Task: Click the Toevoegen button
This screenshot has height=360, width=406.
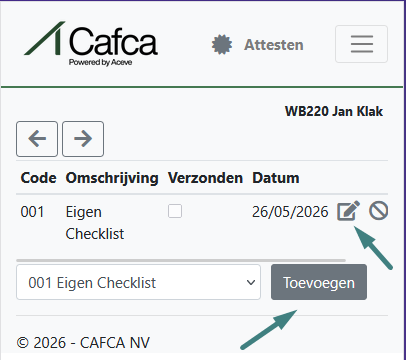Action: tap(319, 282)
